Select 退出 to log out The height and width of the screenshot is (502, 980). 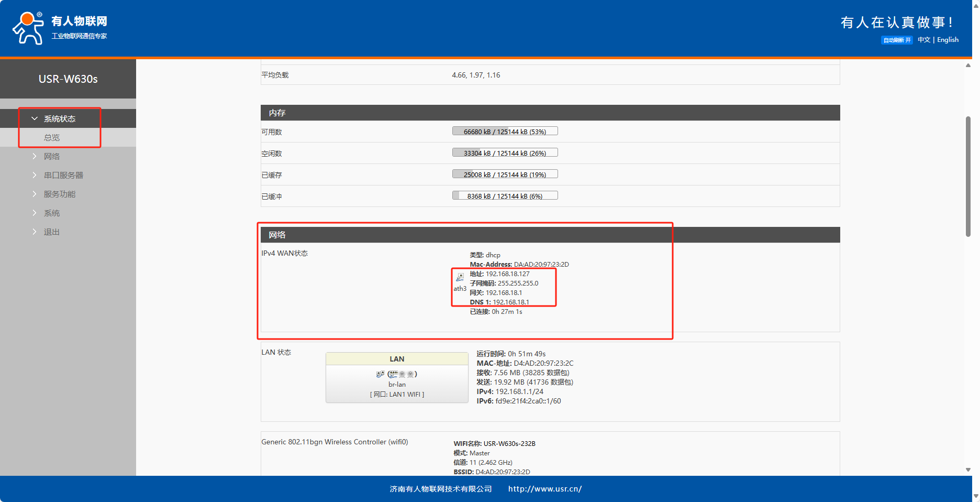(51, 232)
